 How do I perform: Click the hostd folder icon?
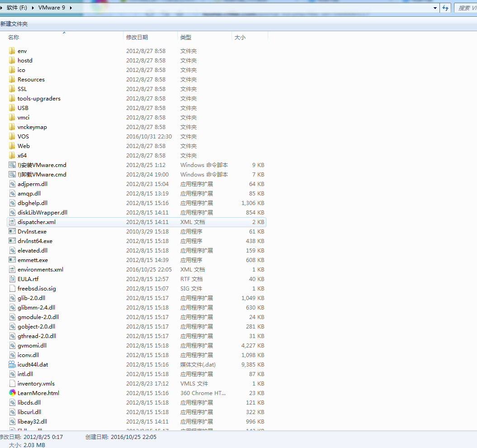pyautogui.click(x=12, y=60)
